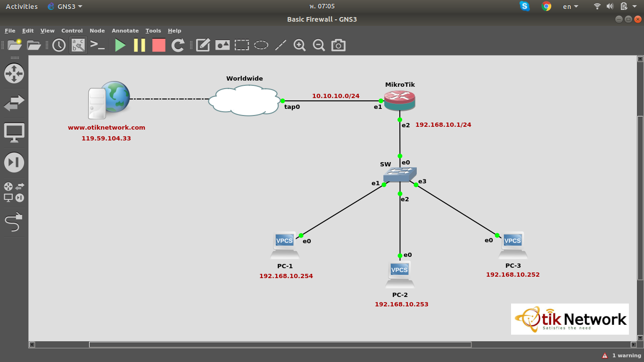
Task: Open the View menu
Action: click(x=48, y=31)
